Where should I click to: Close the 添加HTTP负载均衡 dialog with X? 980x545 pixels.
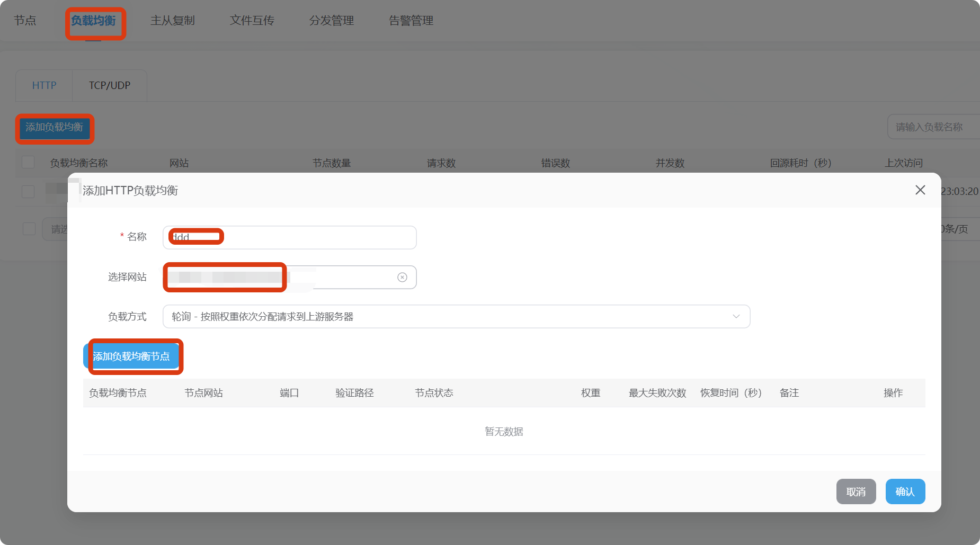click(920, 190)
